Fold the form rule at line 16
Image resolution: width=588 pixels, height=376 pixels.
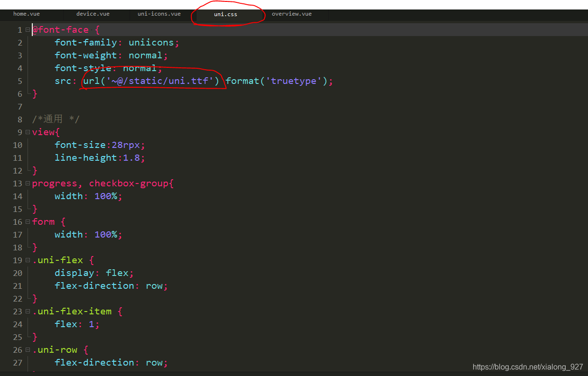pyautogui.click(x=28, y=222)
